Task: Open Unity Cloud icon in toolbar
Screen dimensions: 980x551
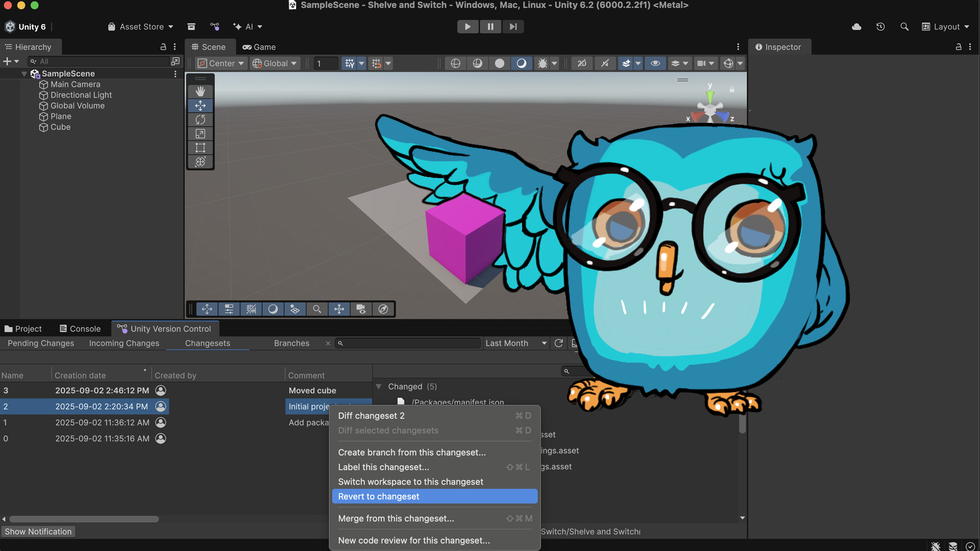Action: pyautogui.click(x=856, y=27)
